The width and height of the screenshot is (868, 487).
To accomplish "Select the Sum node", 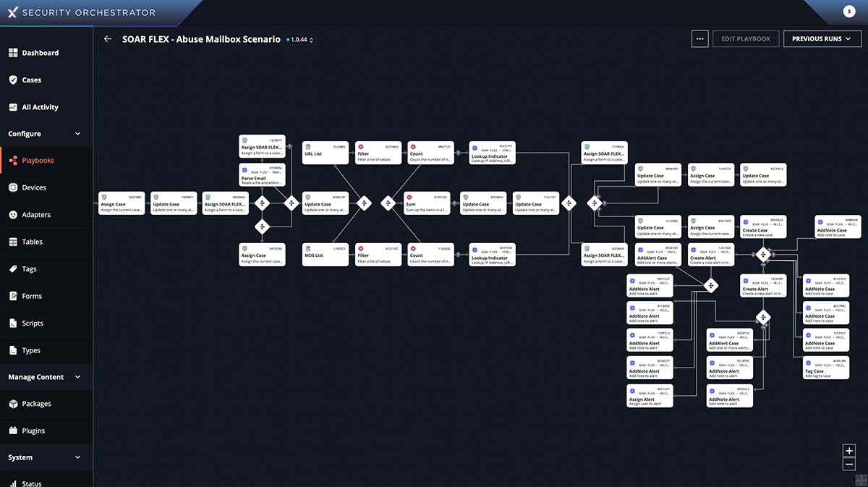I will [x=427, y=203].
